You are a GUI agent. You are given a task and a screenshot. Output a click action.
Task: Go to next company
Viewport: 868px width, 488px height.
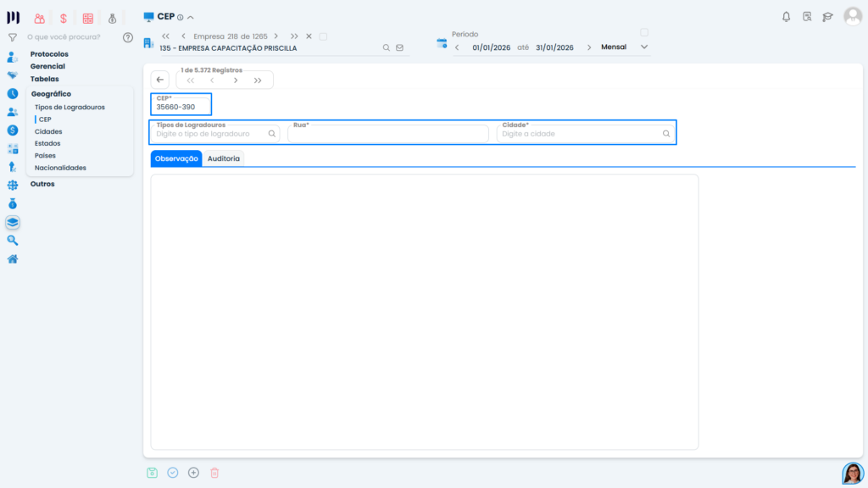click(x=276, y=36)
